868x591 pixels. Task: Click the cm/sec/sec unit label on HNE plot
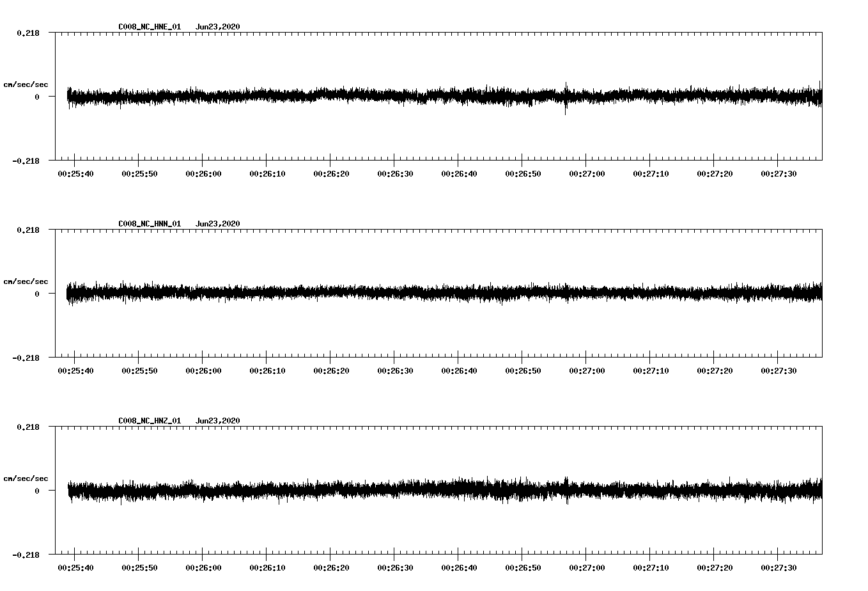coord(26,84)
